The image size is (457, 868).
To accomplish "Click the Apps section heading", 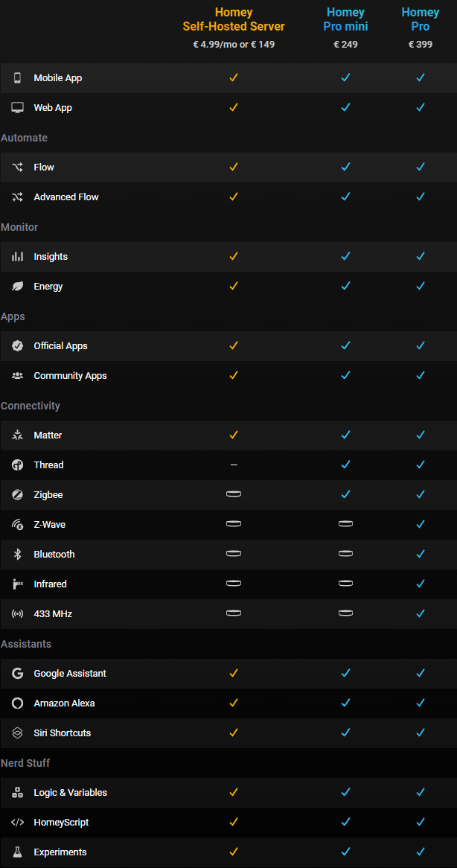I will point(13,316).
